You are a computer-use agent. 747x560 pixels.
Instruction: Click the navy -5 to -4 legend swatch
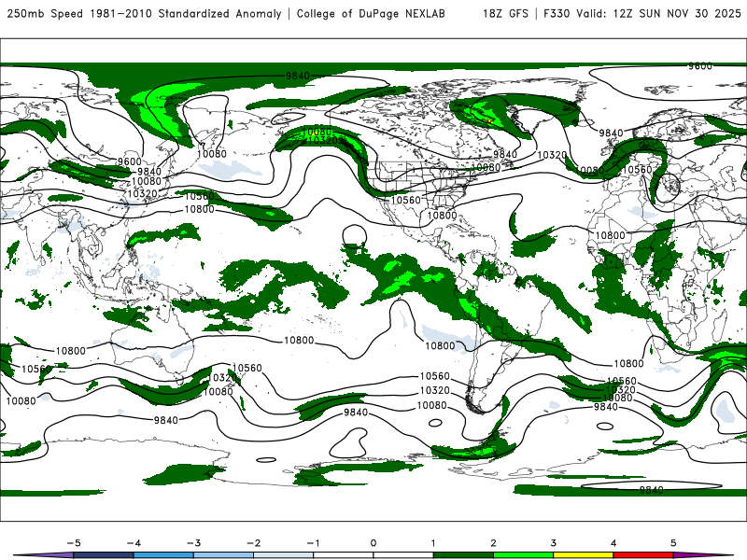(x=104, y=555)
